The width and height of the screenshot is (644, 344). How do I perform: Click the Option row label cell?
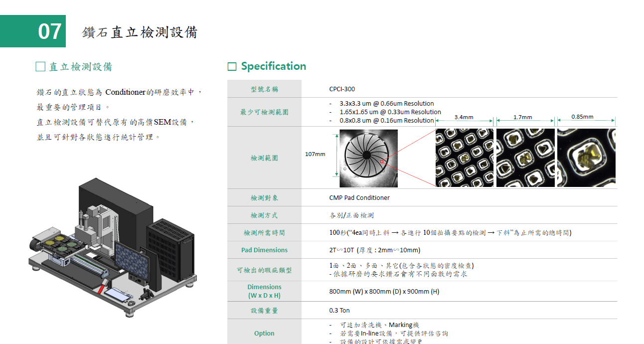264,333
